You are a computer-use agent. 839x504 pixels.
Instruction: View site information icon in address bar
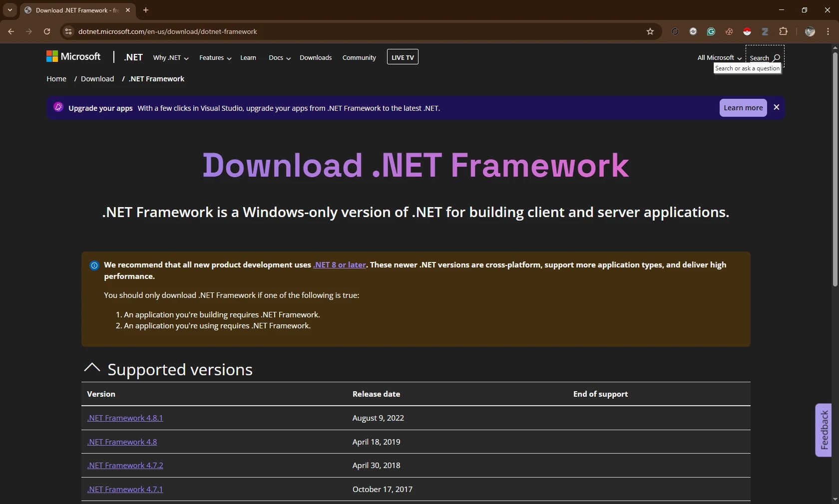click(68, 31)
